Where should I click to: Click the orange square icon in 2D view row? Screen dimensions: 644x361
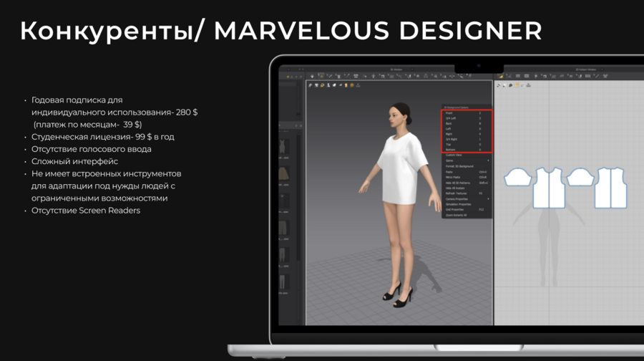coord(517,85)
